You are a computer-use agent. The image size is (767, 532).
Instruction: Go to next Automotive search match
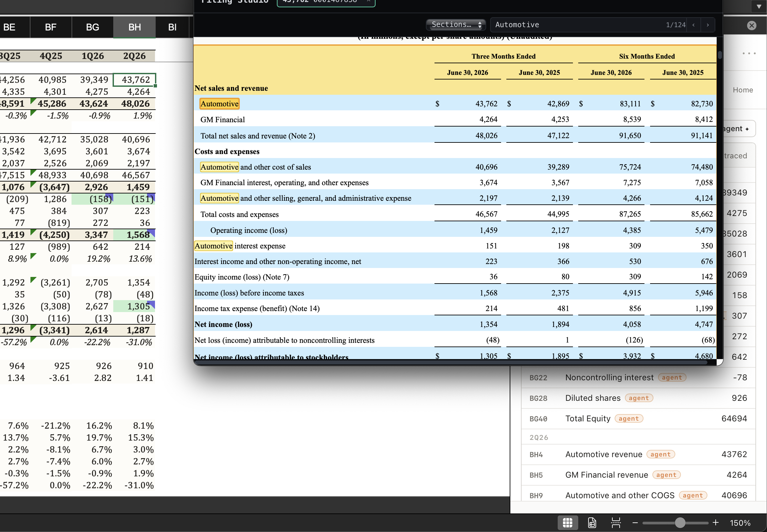[708, 25]
